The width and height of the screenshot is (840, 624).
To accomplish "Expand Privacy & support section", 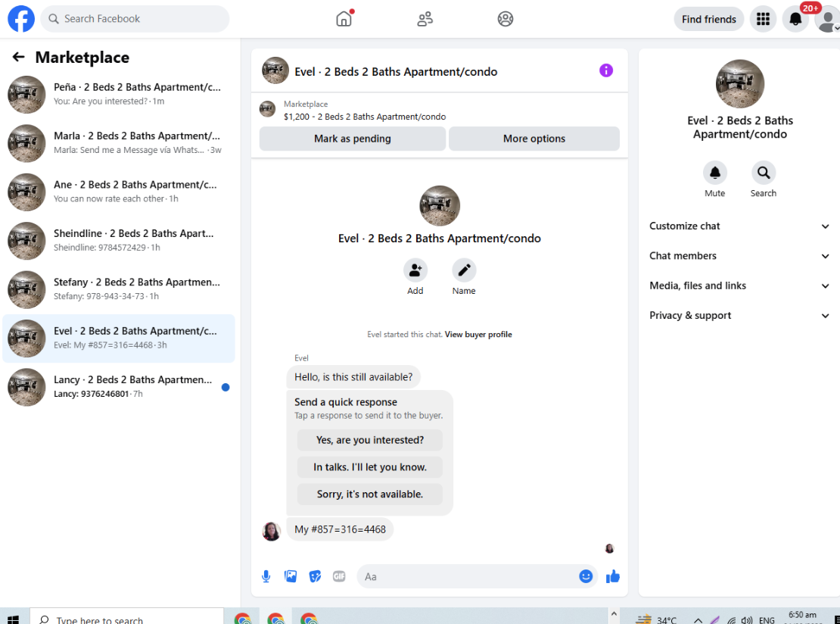I will coord(740,315).
